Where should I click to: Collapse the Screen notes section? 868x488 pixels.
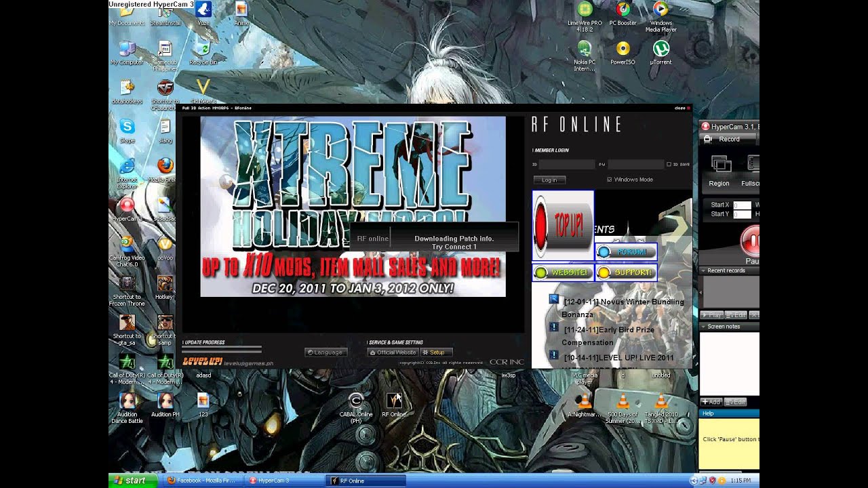[x=703, y=327]
